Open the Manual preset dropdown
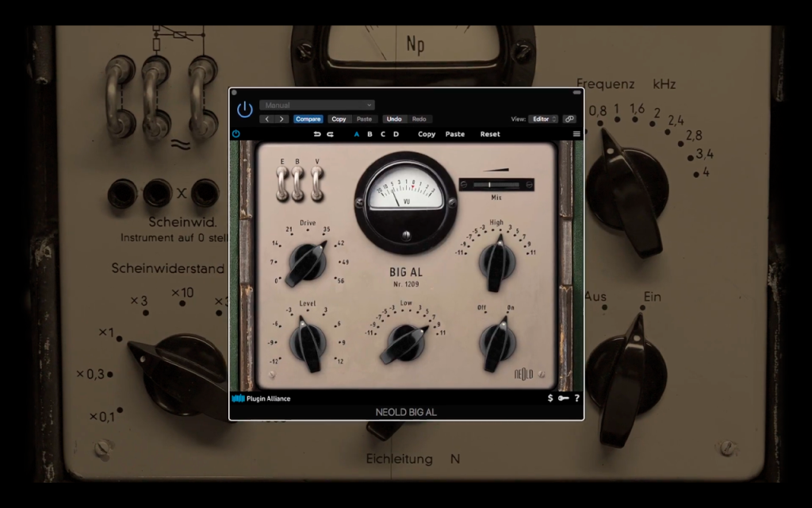 coord(317,105)
